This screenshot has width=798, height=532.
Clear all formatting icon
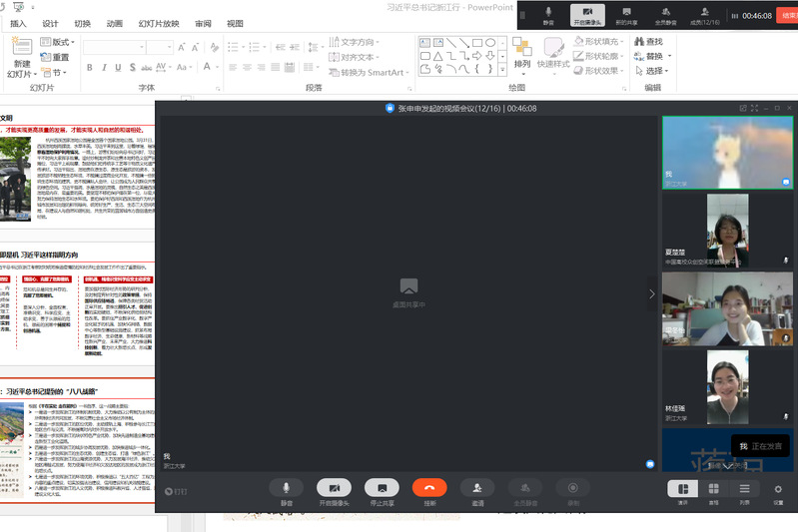[x=215, y=47]
